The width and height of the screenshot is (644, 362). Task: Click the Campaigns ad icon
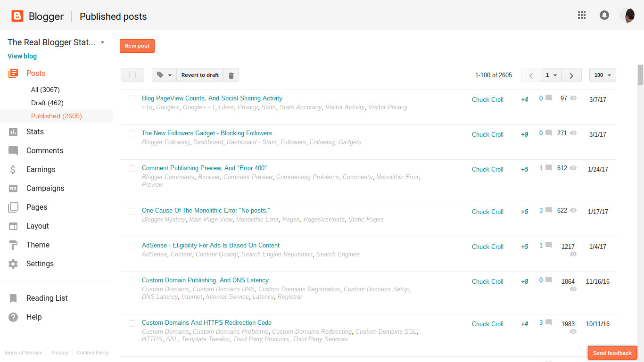pos(13,189)
